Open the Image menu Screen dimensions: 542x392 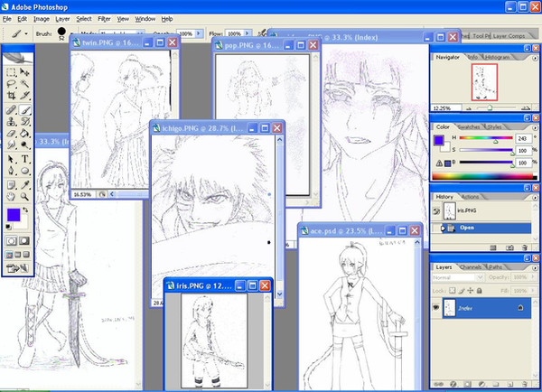[42, 19]
